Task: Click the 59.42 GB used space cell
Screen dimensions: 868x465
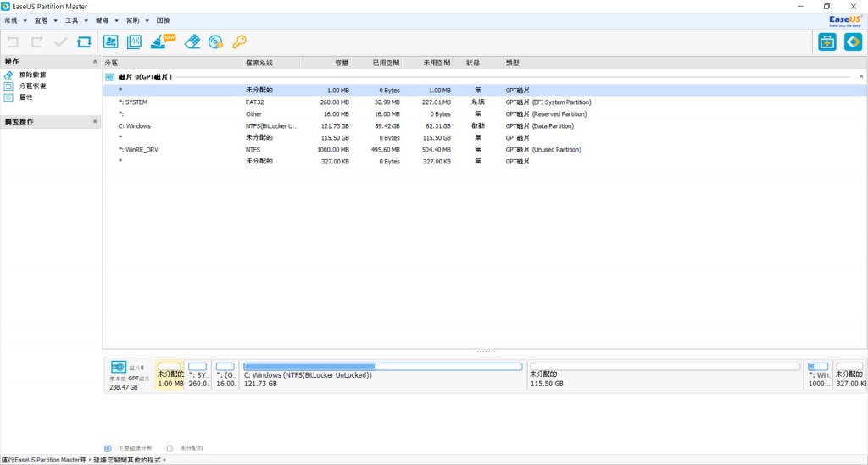Action: 387,126
